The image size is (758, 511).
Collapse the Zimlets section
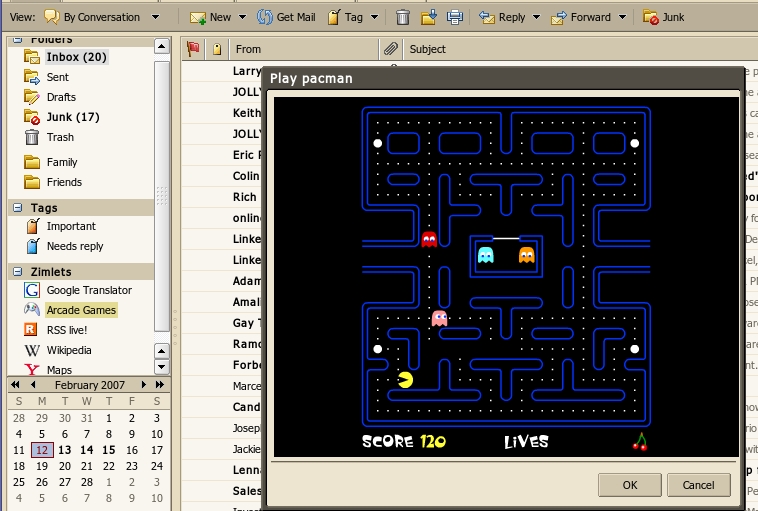[x=18, y=272]
